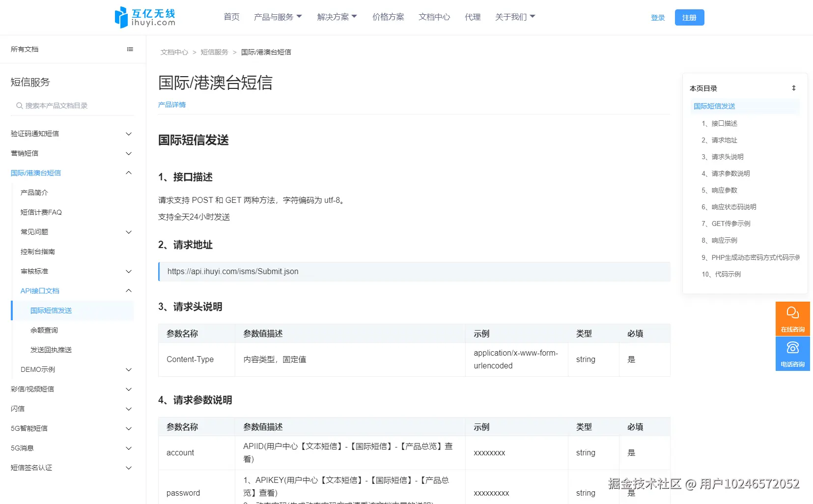Expand 彩信/视频短信 section chevron
The height and width of the screenshot is (504, 813).
coord(129,389)
